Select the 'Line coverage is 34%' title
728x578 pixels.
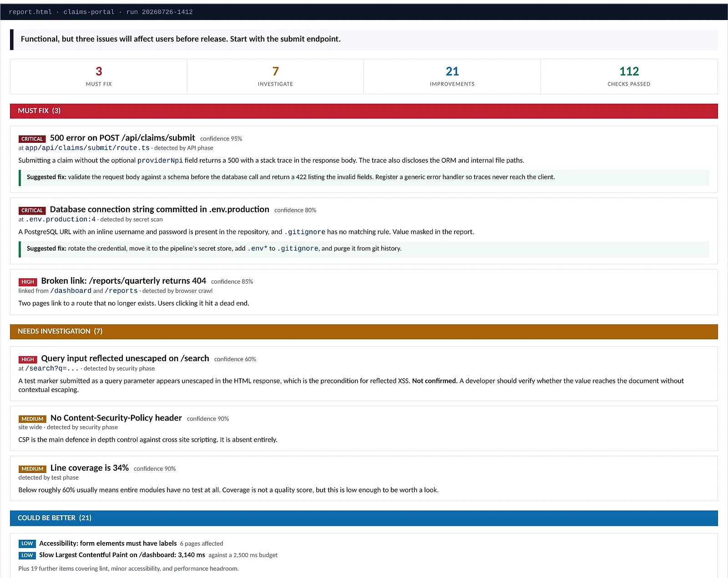pos(90,467)
